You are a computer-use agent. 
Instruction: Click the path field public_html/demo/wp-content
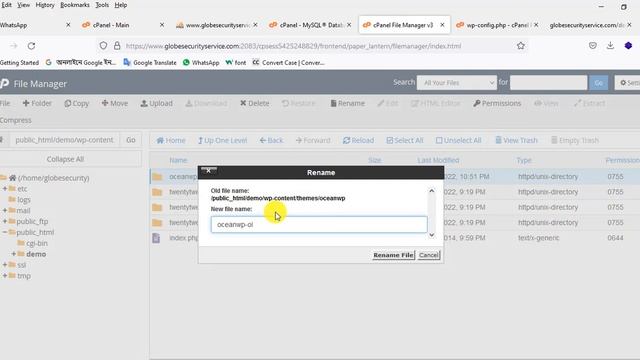64,140
